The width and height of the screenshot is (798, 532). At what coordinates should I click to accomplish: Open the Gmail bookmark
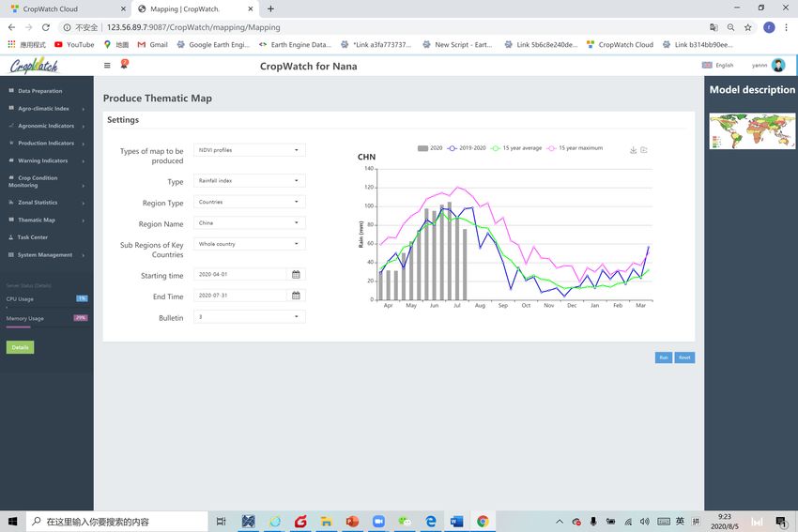click(x=153, y=45)
